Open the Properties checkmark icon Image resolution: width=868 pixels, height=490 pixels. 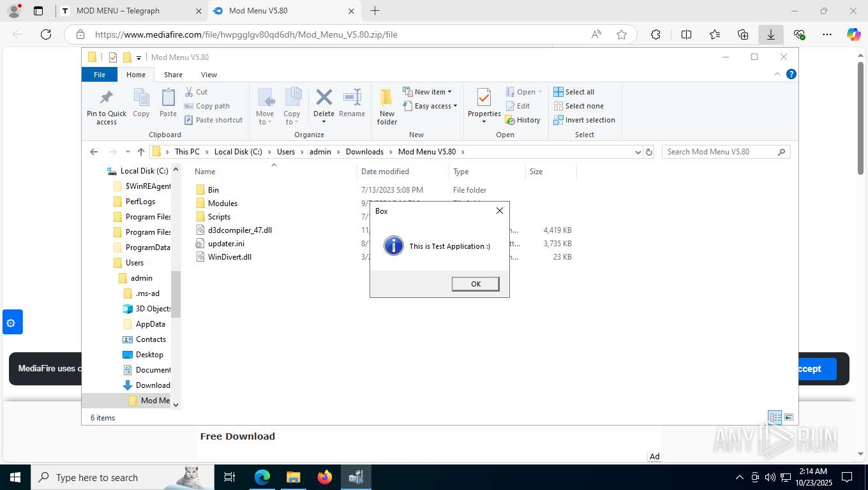coord(484,98)
